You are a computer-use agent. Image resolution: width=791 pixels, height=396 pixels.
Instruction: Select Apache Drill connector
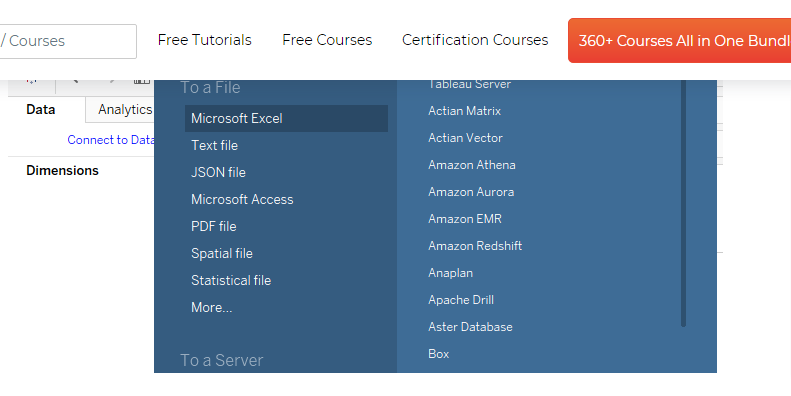[x=461, y=300]
